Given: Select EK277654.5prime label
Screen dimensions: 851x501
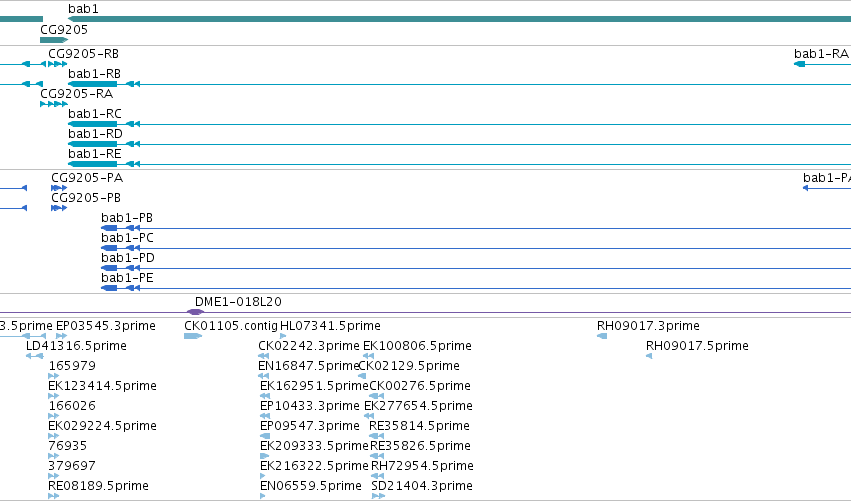Looking at the screenshot, I should coord(418,406).
